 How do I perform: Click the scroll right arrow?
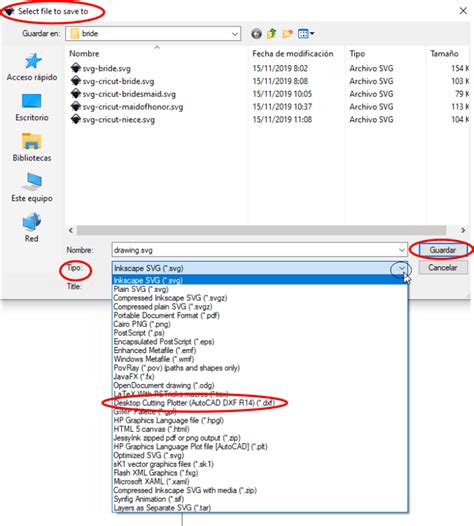click(x=463, y=230)
